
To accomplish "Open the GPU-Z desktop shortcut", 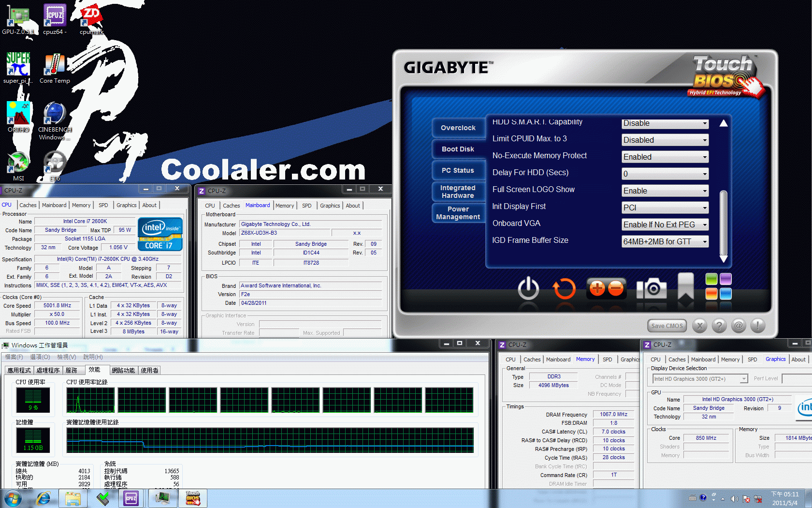I will click(x=18, y=19).
